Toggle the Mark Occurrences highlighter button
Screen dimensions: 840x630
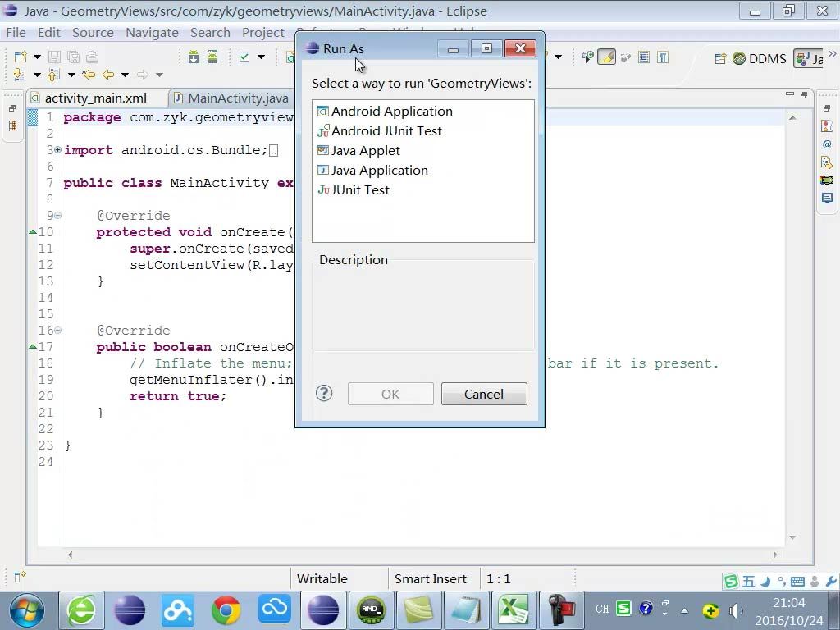(606, 57)
